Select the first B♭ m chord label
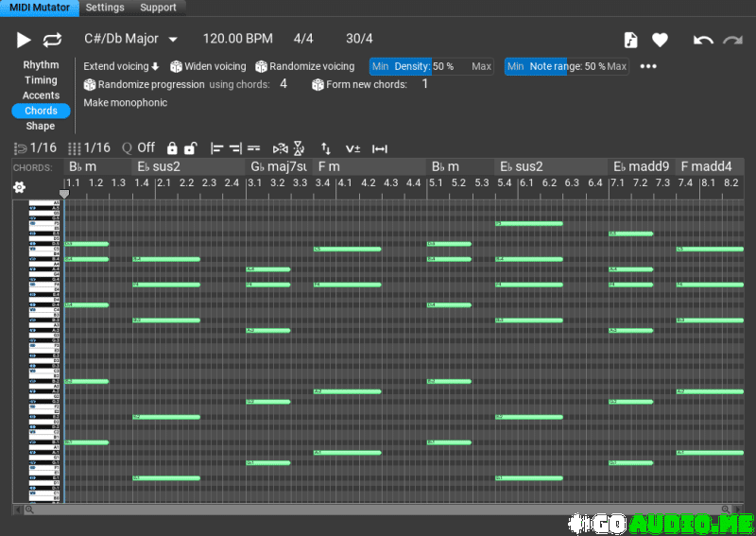The image size is (756, 536). click(97, 167)
